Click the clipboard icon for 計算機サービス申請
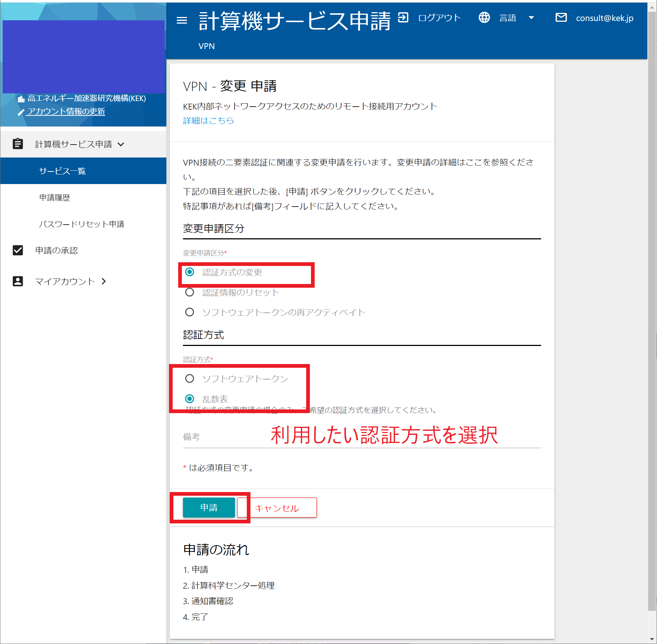 pyautogui.click(x=18, y=144)
